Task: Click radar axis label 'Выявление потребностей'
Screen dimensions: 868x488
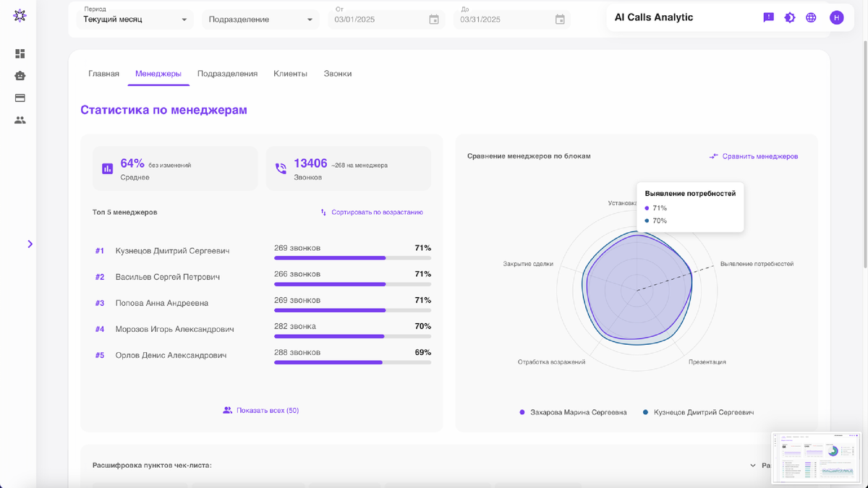Action: pos(757,264)
